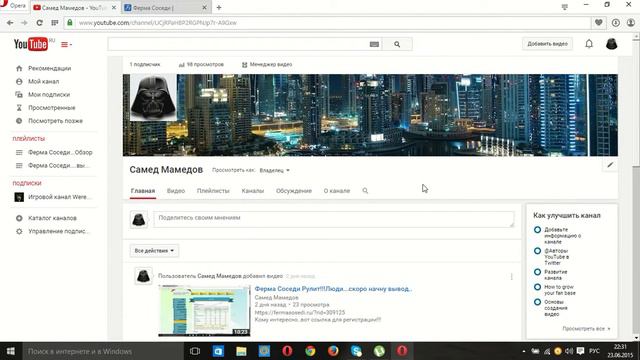Select the @Авторы YouTube в Twitter radio
Screen dimensions: 640x360
(538, 251)
